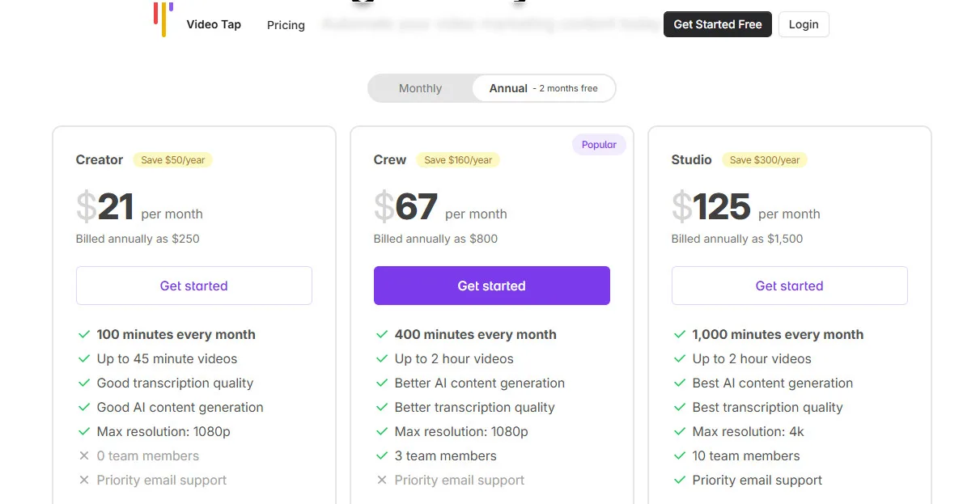Click the checkmark beside Max resolution: 4k

pyautogui.click(x=680, y=431)
